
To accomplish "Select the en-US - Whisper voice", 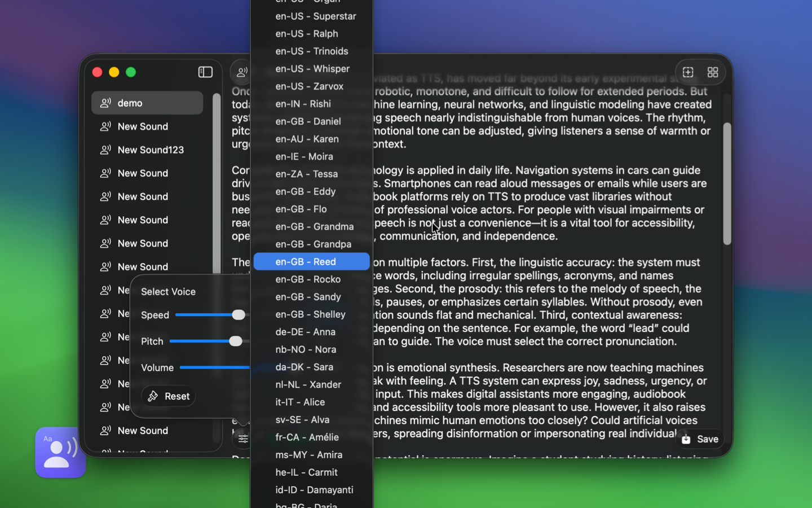I will click(x=312, y=68).
